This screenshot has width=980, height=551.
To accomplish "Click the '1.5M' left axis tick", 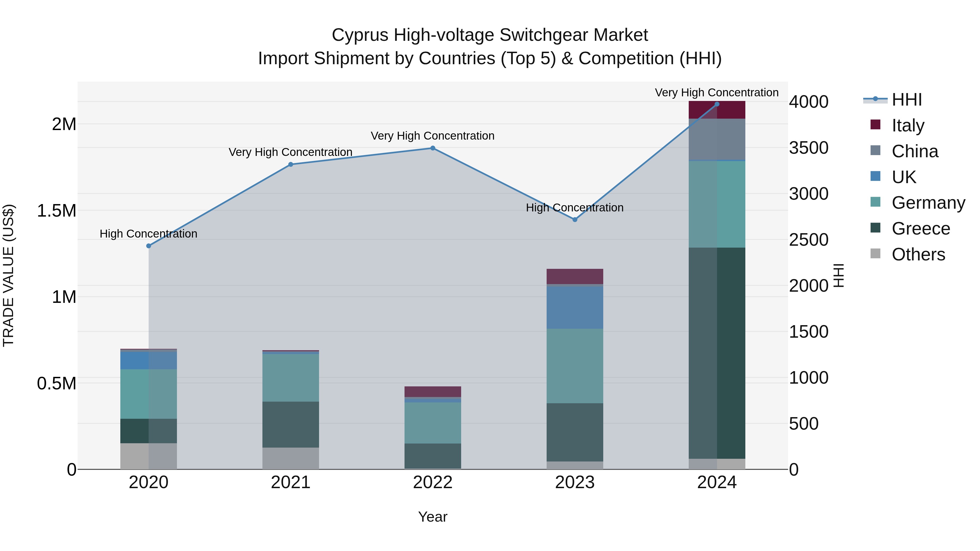I will click(57, 211).
